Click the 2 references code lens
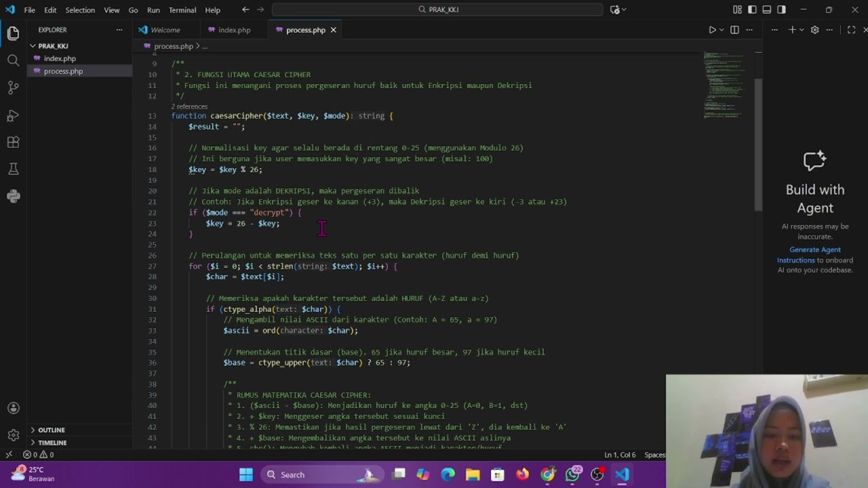The height and width of the screenshot is (488, 868). tap(189, 106)
